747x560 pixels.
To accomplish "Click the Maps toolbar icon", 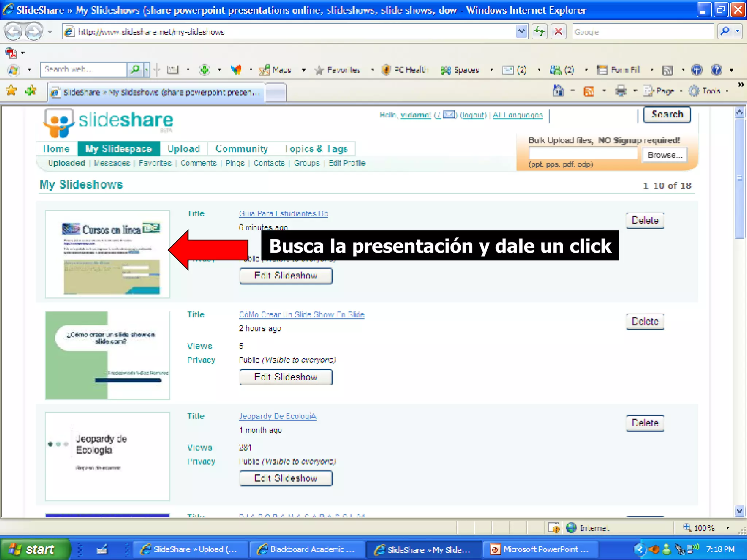I will (264, 69).
